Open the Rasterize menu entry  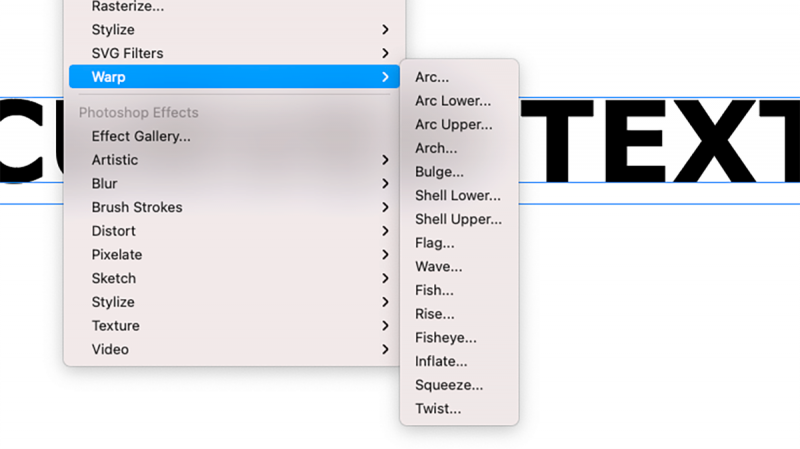pos(234,7)
